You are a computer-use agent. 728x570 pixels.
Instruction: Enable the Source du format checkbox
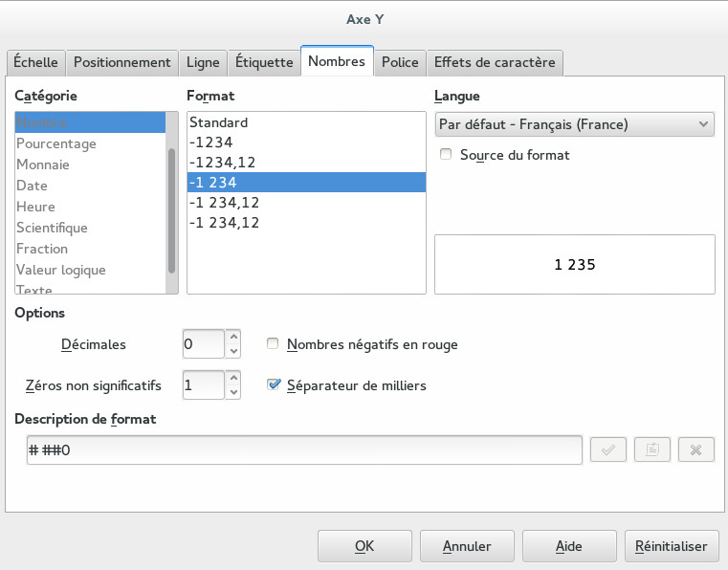tap(446, 154)
